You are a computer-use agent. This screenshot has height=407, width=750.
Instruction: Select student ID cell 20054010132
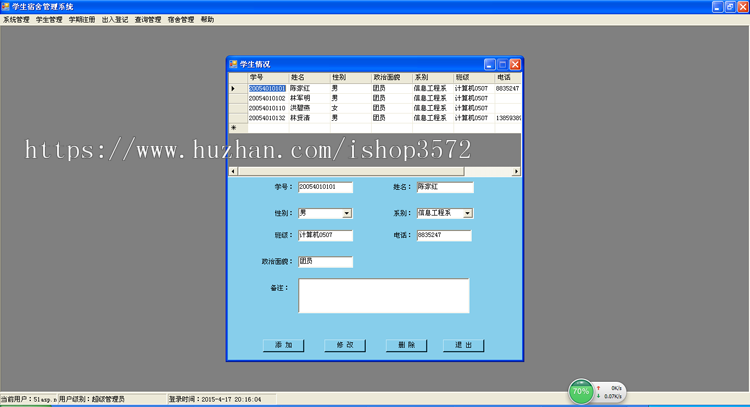click(268, 118)
